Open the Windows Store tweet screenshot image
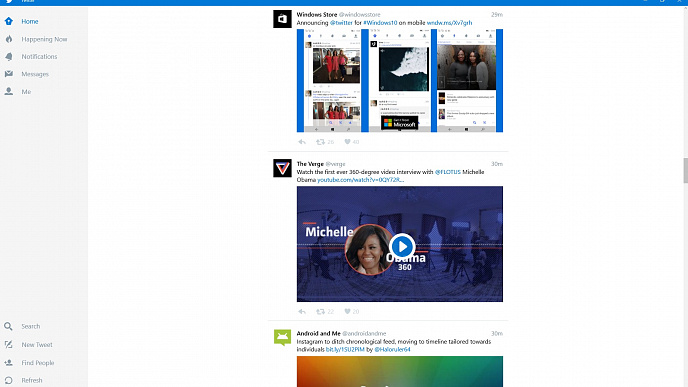This screenshot has height=387, width=688. pos(400,80)
